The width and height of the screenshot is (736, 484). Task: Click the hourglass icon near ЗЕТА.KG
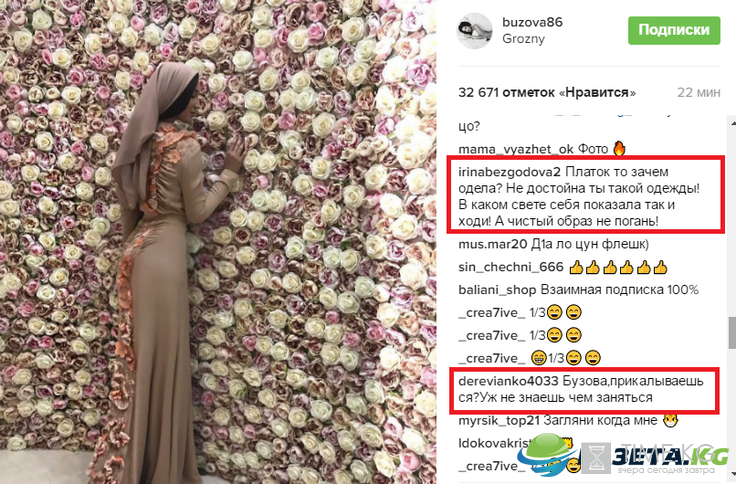click(596, 458)
